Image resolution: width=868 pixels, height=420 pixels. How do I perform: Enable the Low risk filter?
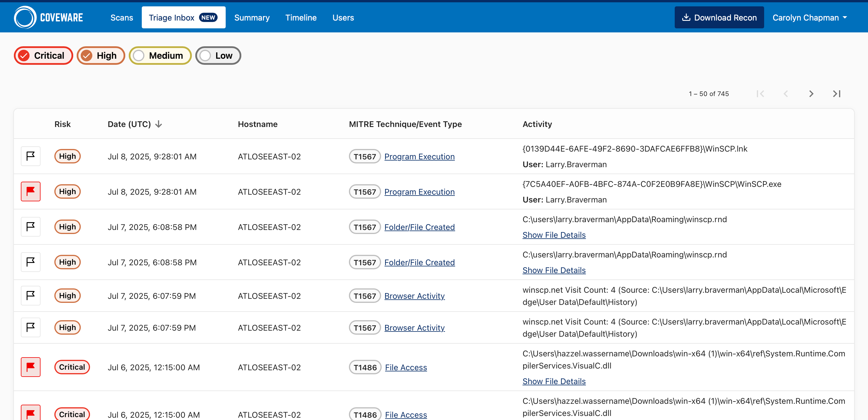[218, 56]
